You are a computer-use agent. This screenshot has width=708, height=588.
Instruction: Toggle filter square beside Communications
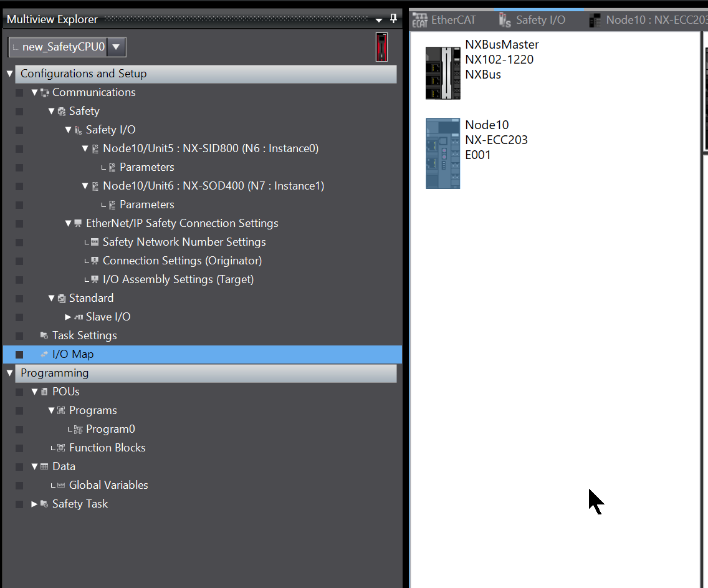(19, 92)
